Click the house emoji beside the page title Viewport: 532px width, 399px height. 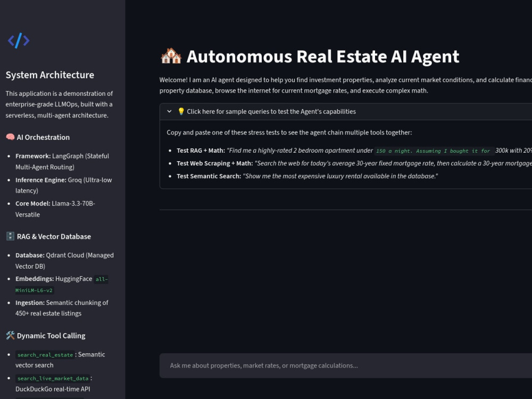tap(171, 56)
